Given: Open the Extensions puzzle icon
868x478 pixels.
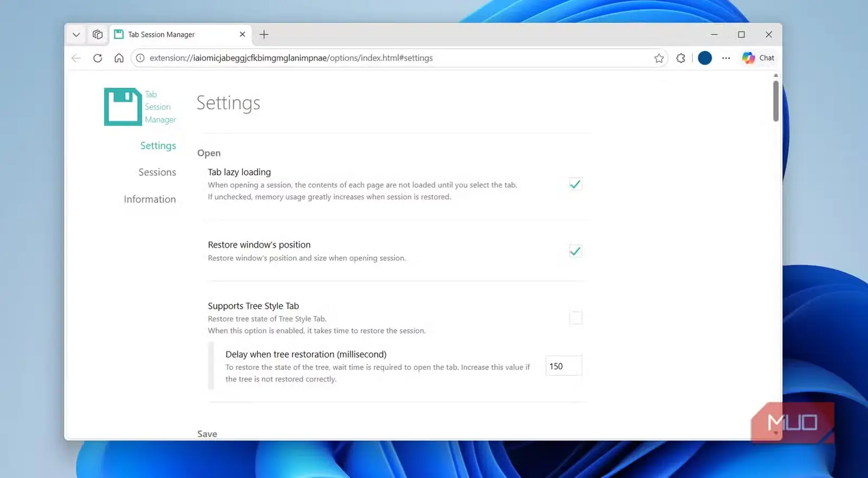Looking at the screenshot, I should (x=681, y=58).
